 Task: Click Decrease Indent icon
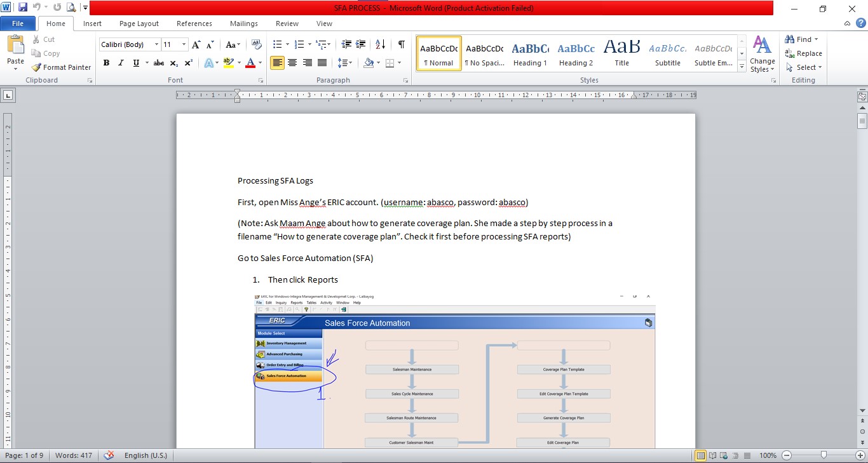pyautogui.click(x=346, y=44)
